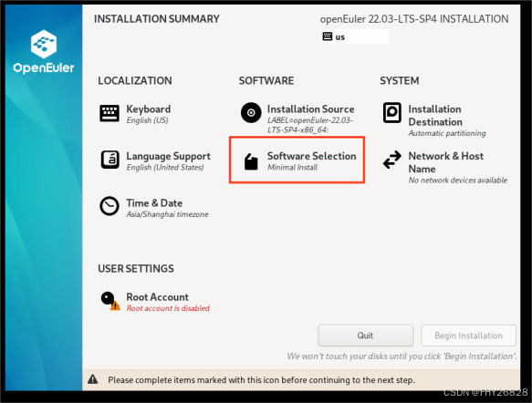Click the "We won't touch your disks" note
This screenshot has width=532, height=403.
tap(402, 356)
